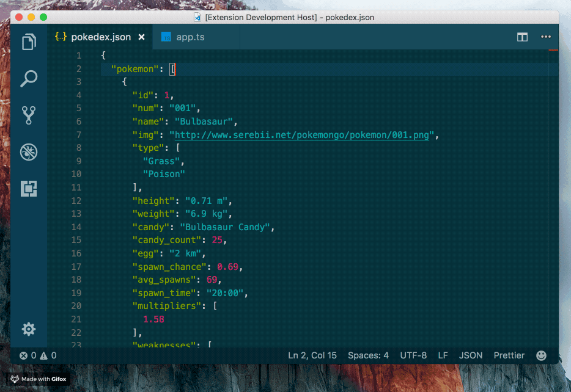This screenshot has height=392, width=571.
Task: Close the pokedex.json tab
Action: pos(142,37)
